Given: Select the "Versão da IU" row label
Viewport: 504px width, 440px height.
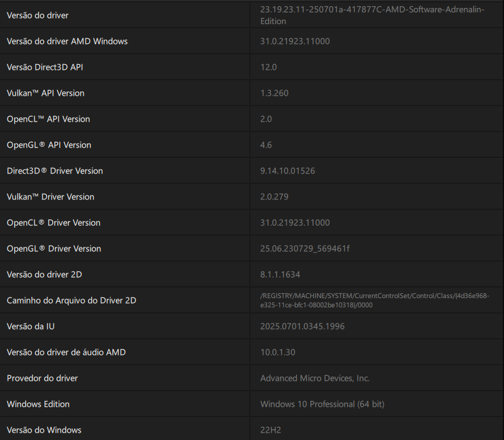Looking at the screenshot, I should click(35, 326).
